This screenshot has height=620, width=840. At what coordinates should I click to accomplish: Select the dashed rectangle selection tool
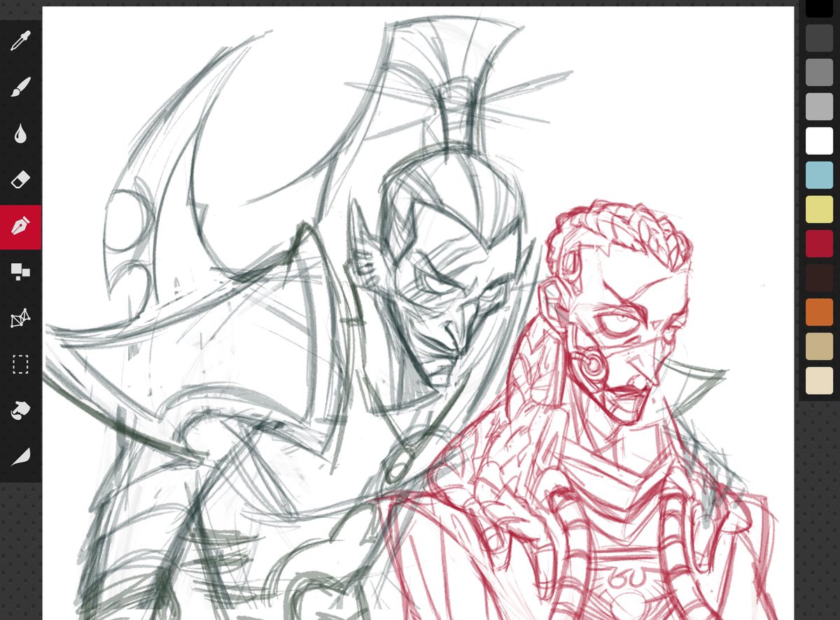[20, 365]
